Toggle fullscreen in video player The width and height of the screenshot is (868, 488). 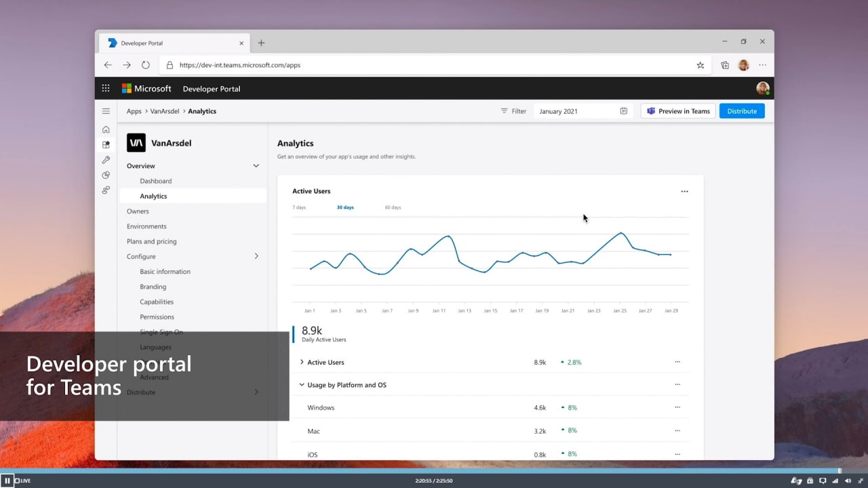861,481
